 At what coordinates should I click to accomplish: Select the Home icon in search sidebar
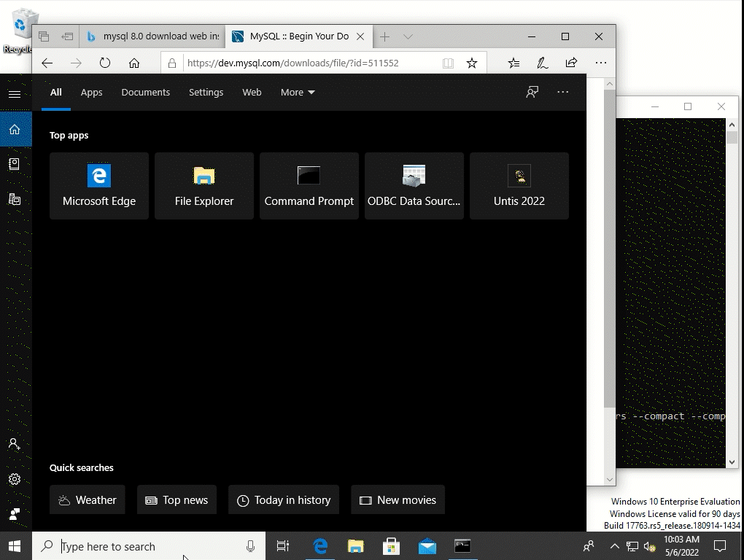click(x=15, y=128)
